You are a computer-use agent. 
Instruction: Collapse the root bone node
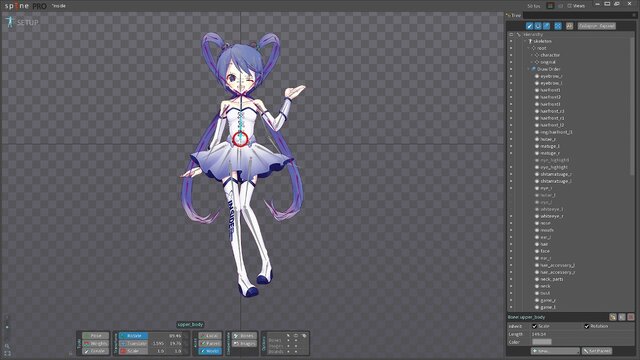529,48
